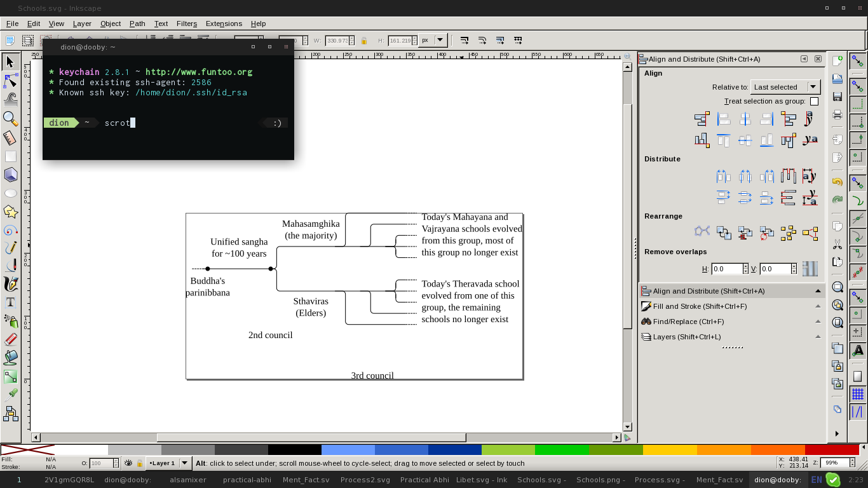Select the Calligraphy tool

click(10, 283)
